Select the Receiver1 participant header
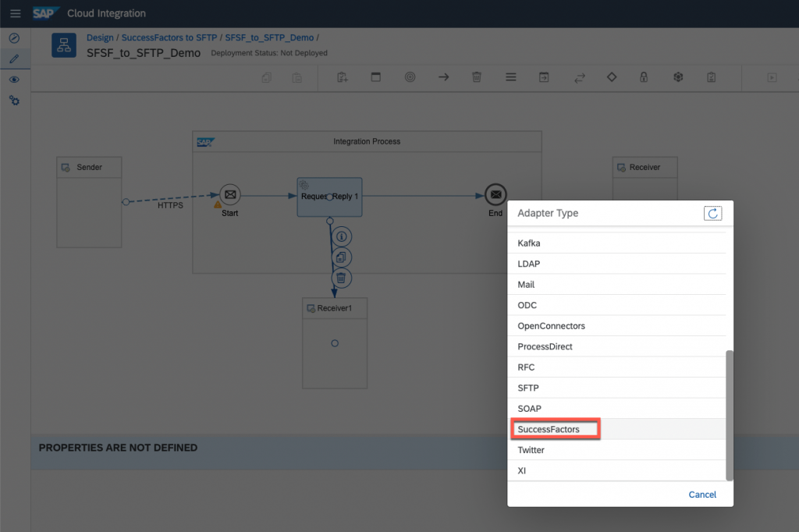The height and width of the screenshot is (532, 799). point(335,308)
